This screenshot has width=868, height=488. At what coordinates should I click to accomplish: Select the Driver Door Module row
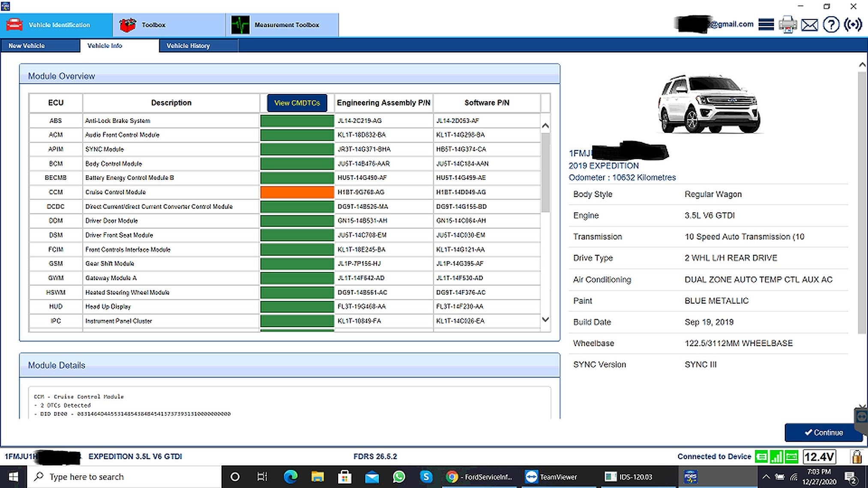coord(285,221)
